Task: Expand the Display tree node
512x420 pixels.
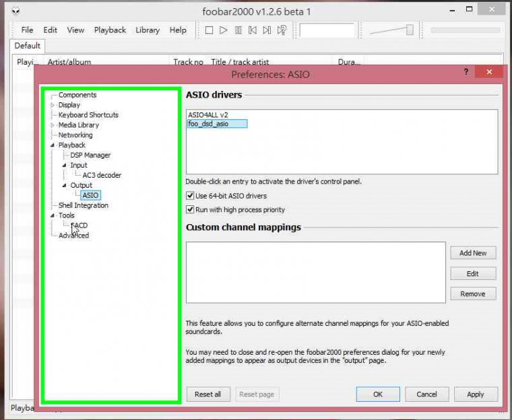Action: [x=53, y=105]
